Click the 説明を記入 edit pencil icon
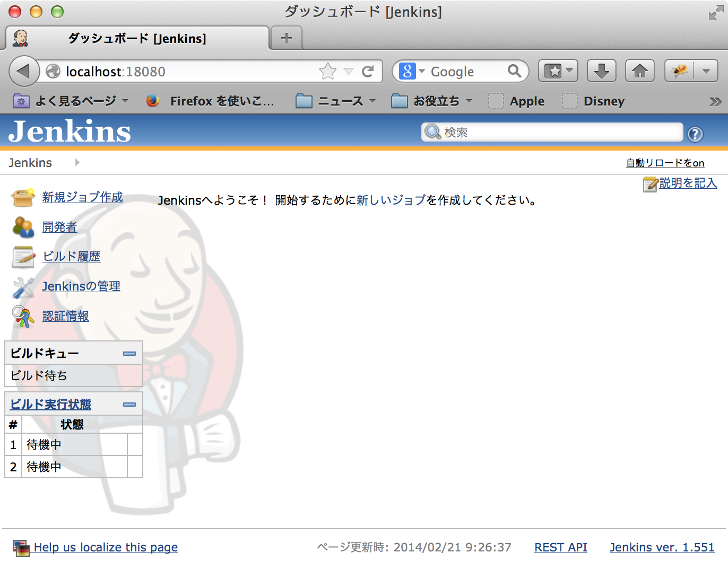 651,184
